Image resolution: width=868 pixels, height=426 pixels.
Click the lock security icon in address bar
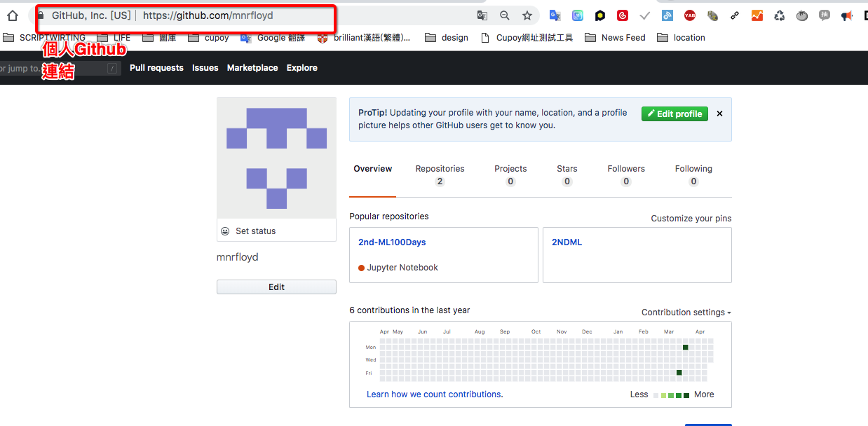coord(41,15)
